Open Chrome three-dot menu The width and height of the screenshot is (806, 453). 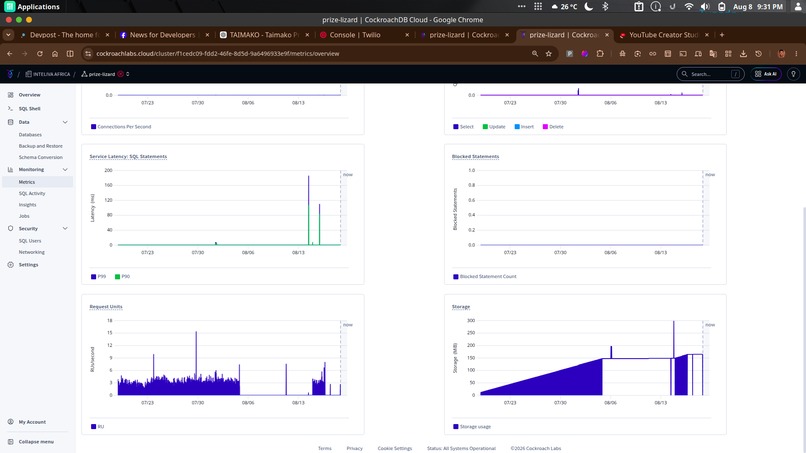tap(796, 53)
